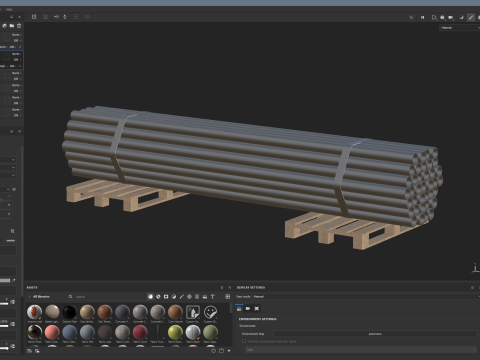Close the left texture set list panel
Image resolution: width=480 pixels, height=360 pixels.
coord(19,17)
